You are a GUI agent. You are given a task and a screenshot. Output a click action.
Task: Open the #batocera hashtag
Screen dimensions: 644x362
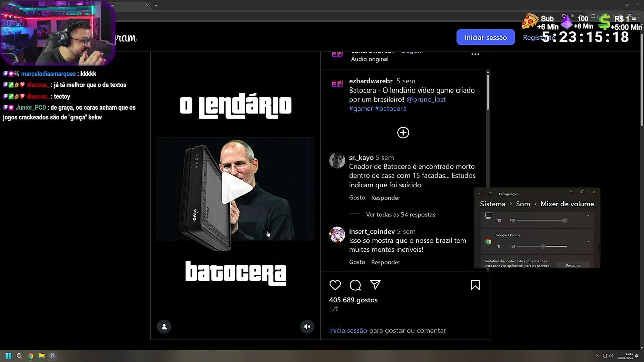pos(390,108)
